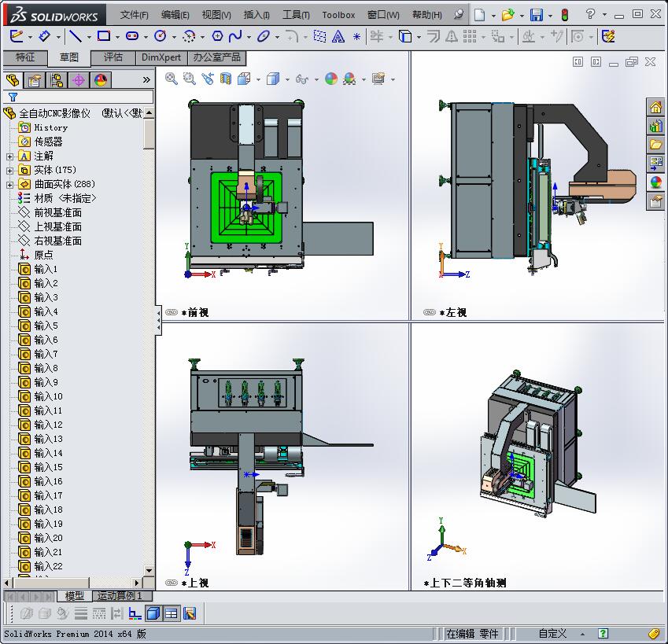668x644 pixels.
Task: Open the Toolbox menu
Action: (x=338, y=15)
